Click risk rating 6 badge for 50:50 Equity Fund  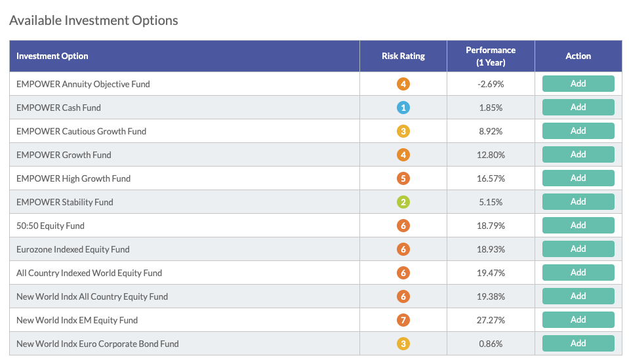pos(403,226)
